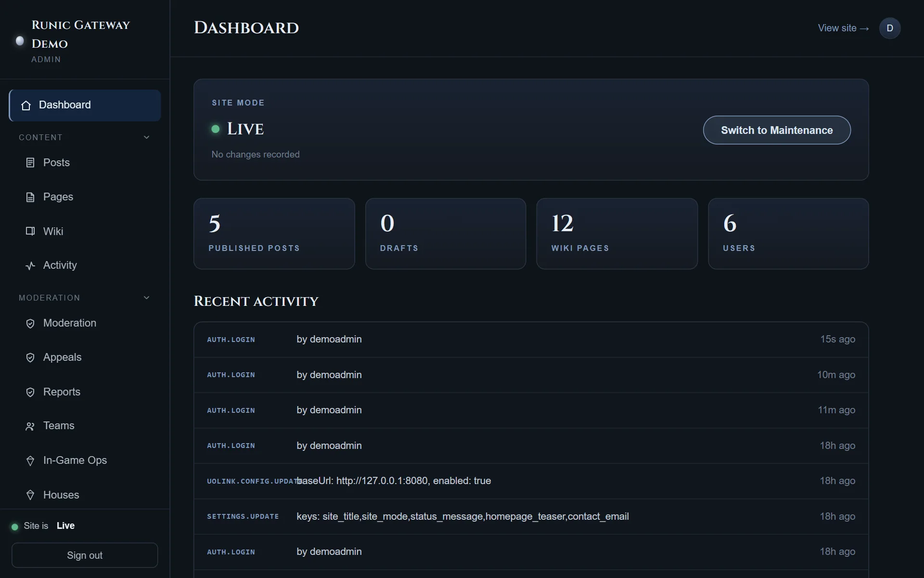Screen dimensions: 924x578
Task: Collapse the Content section chevron
Action: click(147, 137)
